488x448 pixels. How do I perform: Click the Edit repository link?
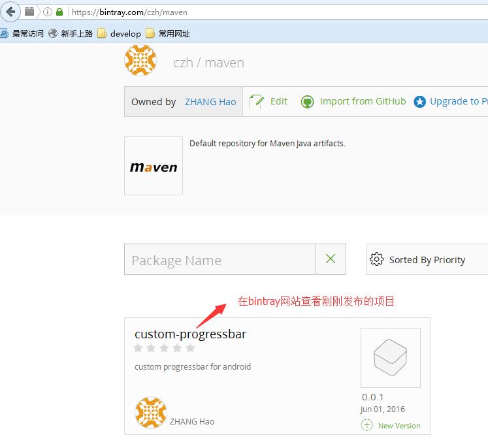click(x=279, y=101)
